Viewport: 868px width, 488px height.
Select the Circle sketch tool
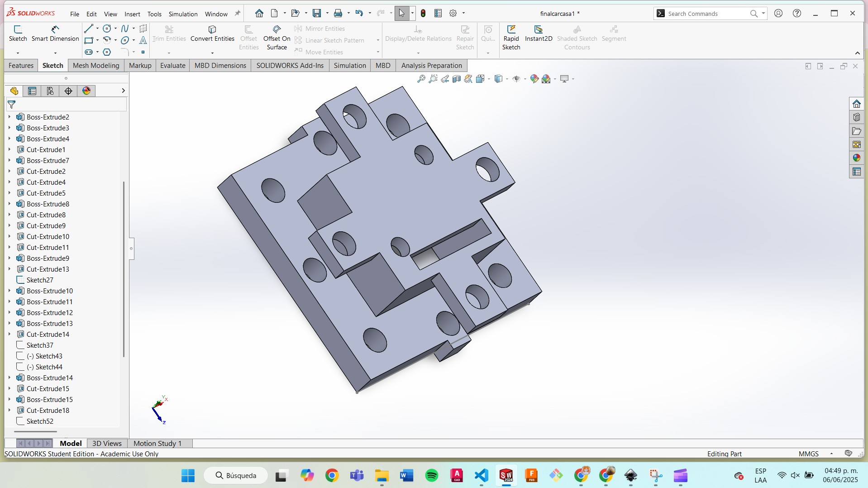click(x=107, y=29)
